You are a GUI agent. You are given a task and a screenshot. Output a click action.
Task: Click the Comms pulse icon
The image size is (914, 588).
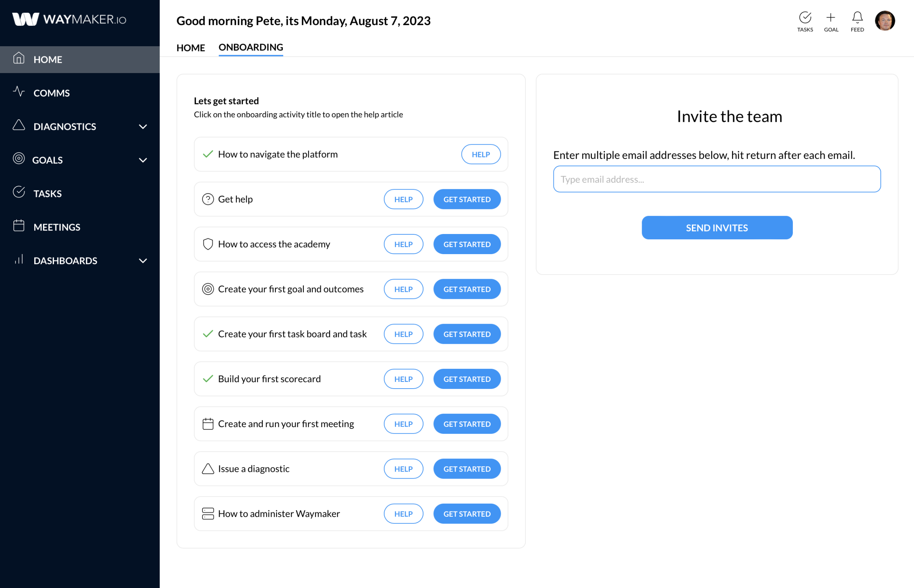click(x=19, y=92)
